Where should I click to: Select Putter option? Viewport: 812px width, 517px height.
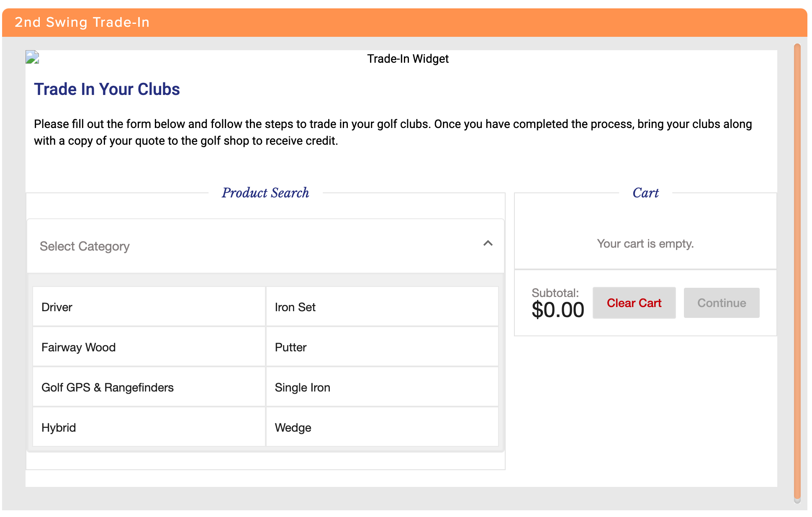click(382, 347)
